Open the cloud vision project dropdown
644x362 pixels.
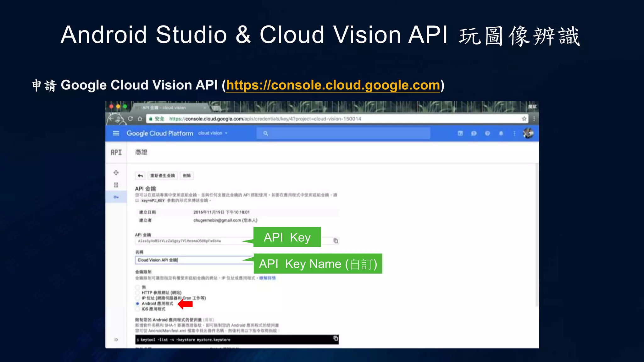[213, 133]
